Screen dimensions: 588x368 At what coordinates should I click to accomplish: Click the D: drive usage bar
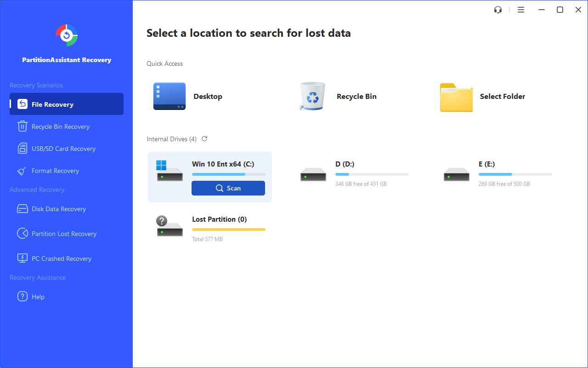pyautogui.click(x=372, y=174)
